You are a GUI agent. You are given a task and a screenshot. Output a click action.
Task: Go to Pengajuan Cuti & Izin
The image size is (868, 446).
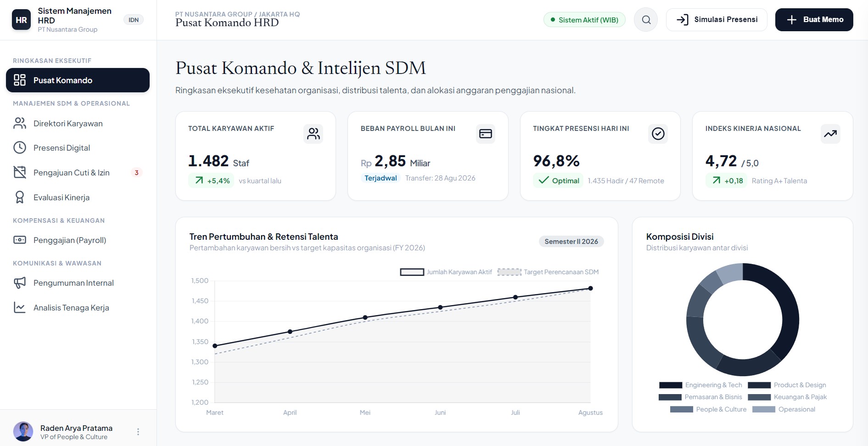(78, 173)
